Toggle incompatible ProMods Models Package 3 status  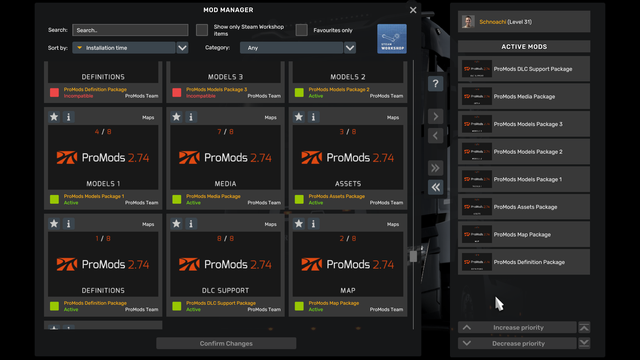(x=177, y=92)
